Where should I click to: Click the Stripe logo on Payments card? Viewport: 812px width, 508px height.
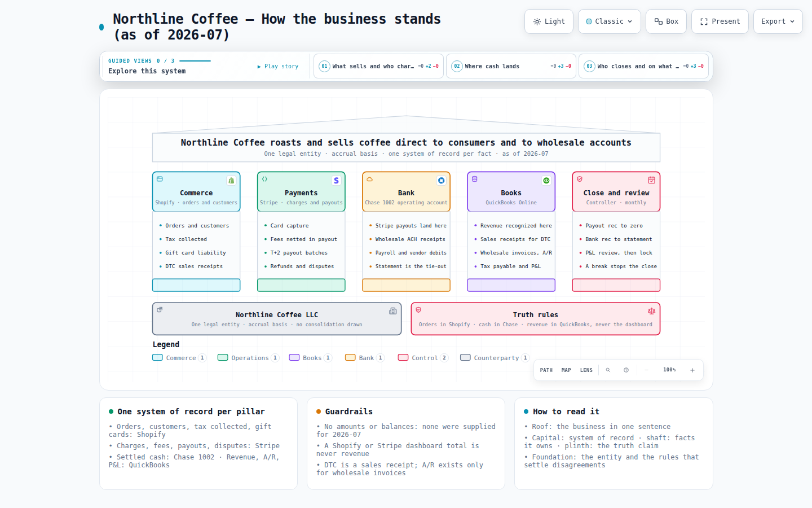coord(336,181)
